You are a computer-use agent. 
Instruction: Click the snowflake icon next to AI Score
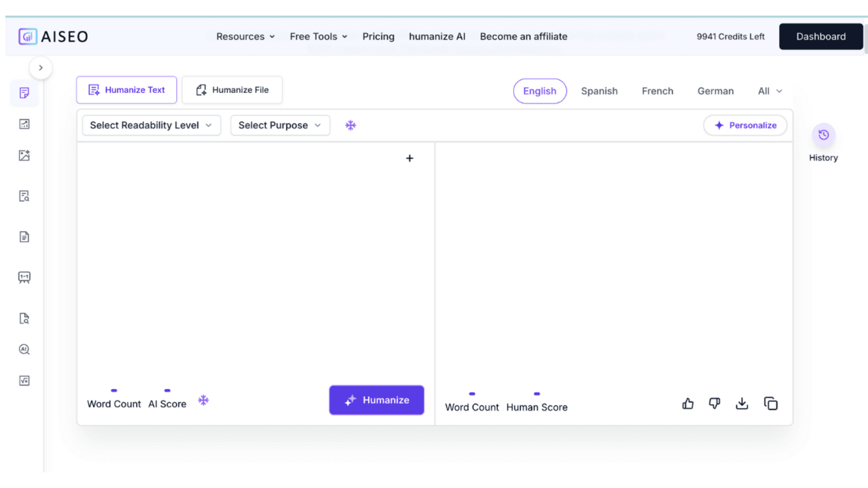click(203, 400)
